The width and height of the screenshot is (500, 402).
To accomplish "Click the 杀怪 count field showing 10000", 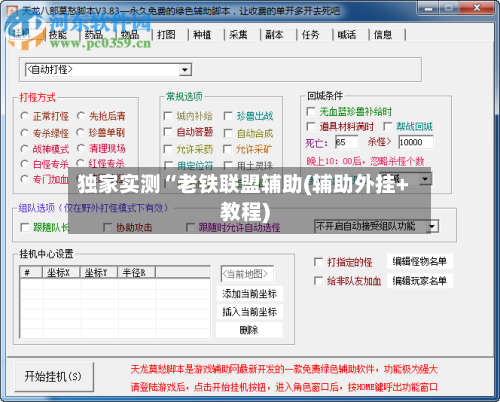I will 416,142.
